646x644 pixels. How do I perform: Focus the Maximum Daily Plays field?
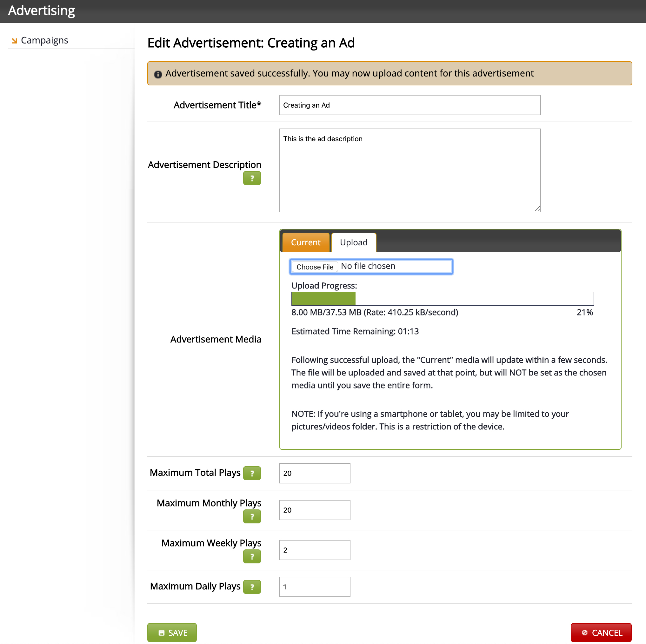pyautogui.click(x=315, y=587)
